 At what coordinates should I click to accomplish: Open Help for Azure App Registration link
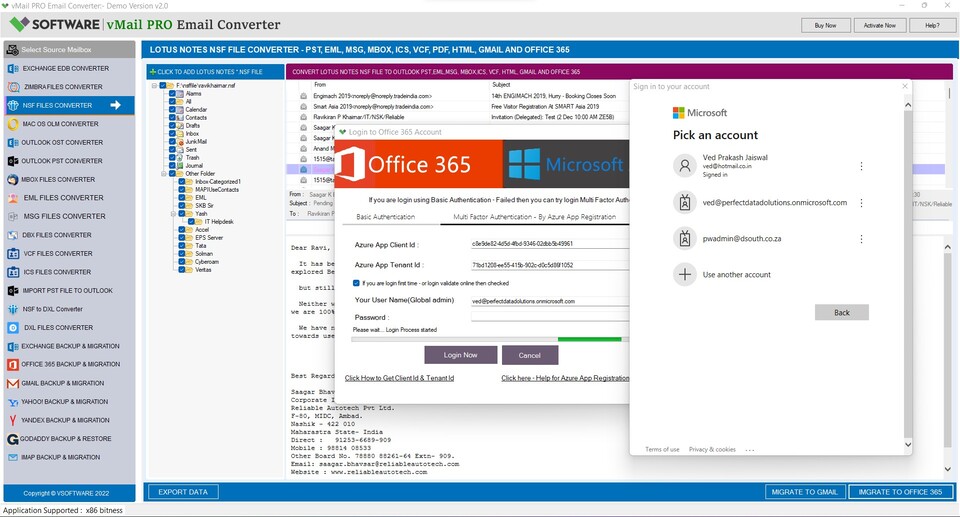[564, 379]
